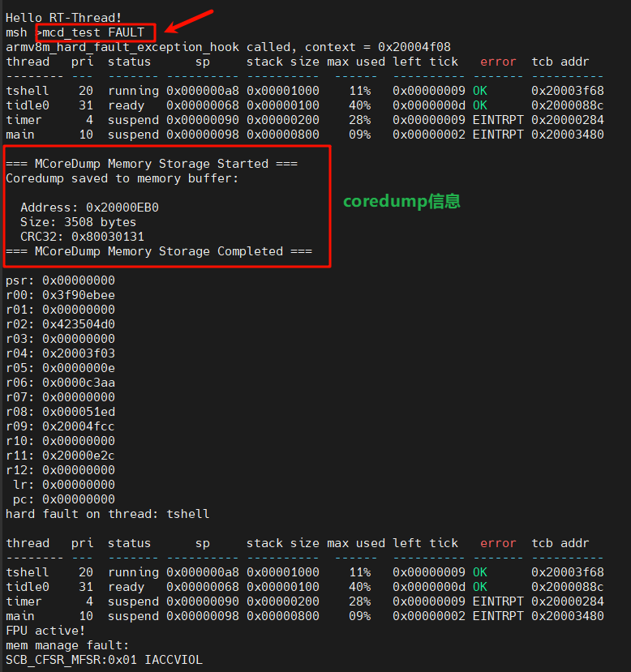The image size is (631, 672).
Task: Click 'timer' in first thread table
Action: click(x=24, y=120)
